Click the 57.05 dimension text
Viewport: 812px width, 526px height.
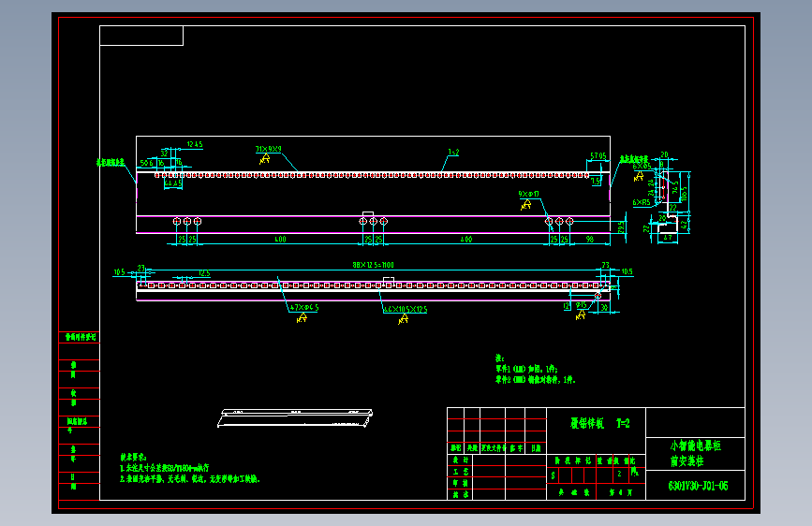coord(598,155)
